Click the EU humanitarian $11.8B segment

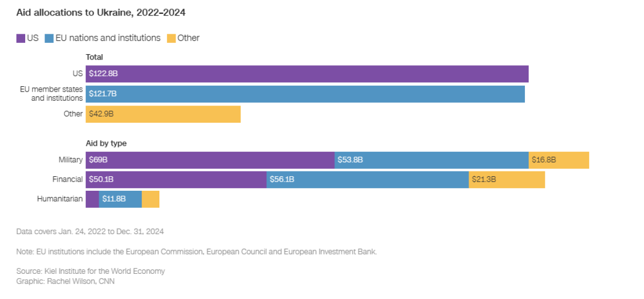point(120,199)
